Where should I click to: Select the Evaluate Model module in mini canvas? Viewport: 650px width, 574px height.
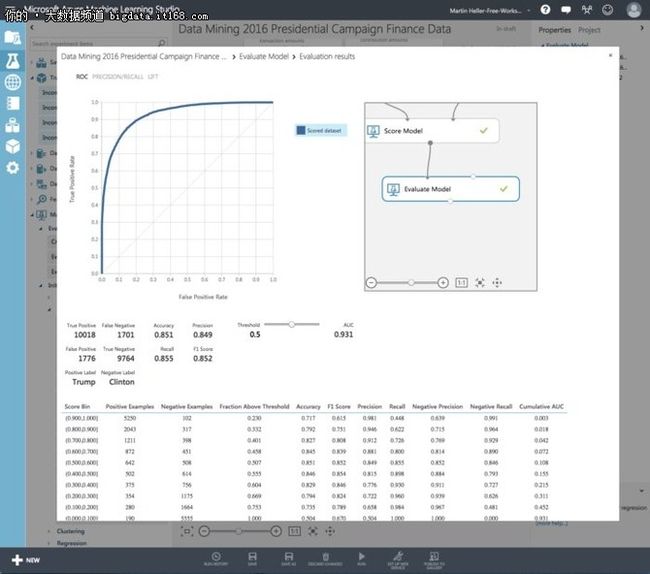[450, 189]
